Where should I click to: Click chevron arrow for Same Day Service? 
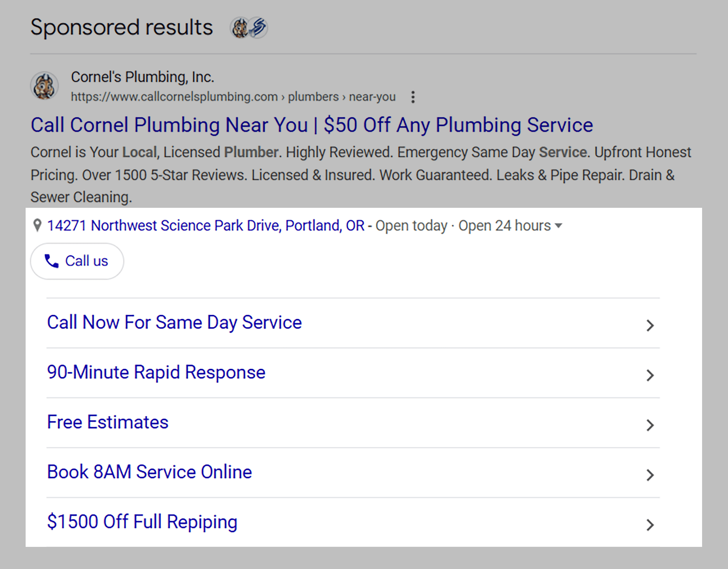coord(650,325)
